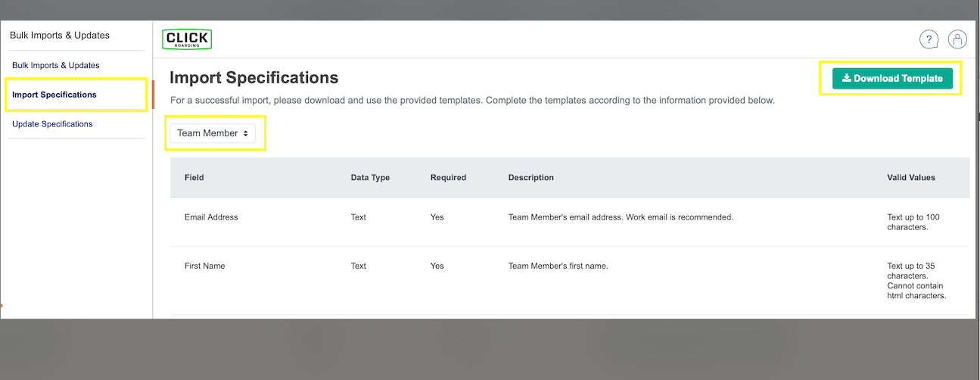Open the help question mark icon
The height and width of the screenshot is (380, 980).
point(929,39)
